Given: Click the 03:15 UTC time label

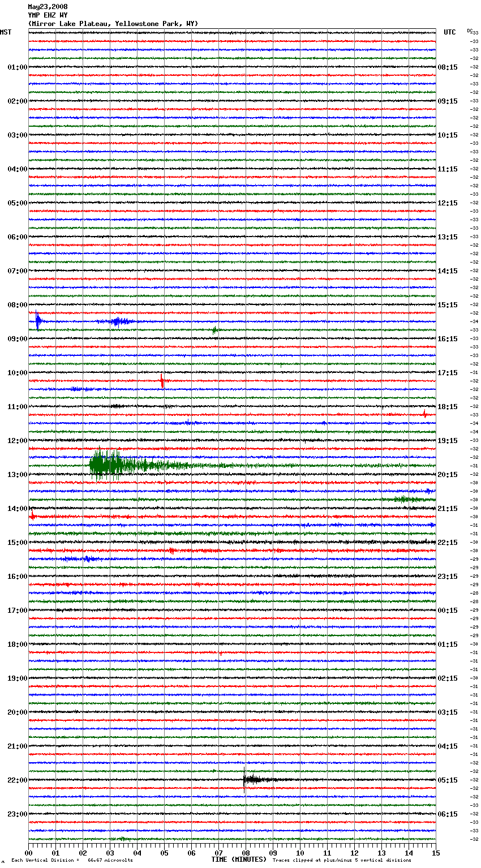Looking at the screenshot, I should [448, 712].
